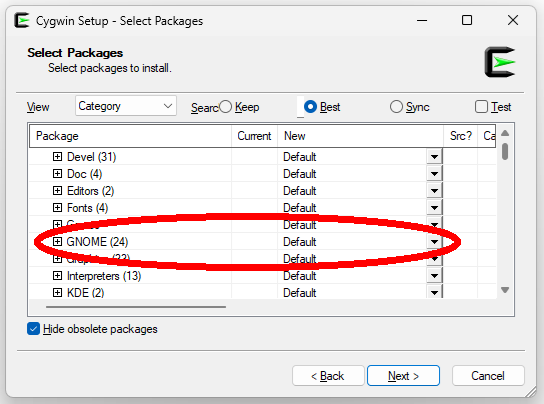544x404 pixels.
Task: Go to the previous step with Back
Action: point(328,376)
